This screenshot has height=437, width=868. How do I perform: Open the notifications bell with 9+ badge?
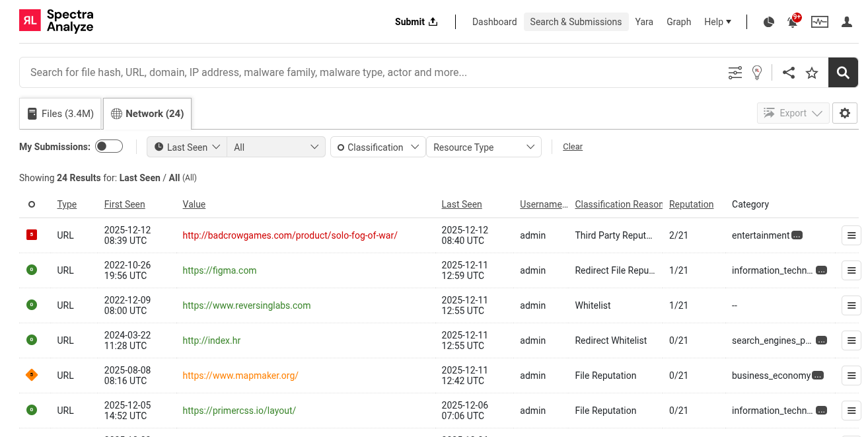[792, 22]
